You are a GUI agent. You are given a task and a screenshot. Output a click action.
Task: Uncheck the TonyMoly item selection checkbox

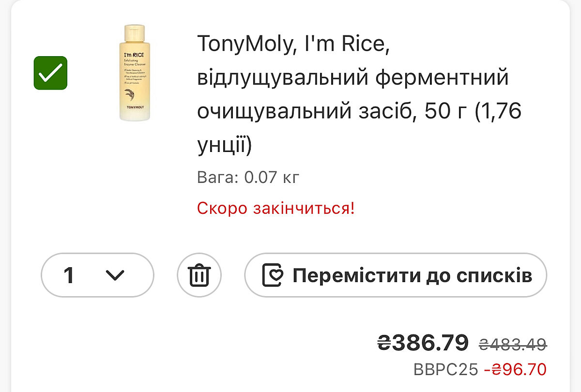[x=50, y=73]
